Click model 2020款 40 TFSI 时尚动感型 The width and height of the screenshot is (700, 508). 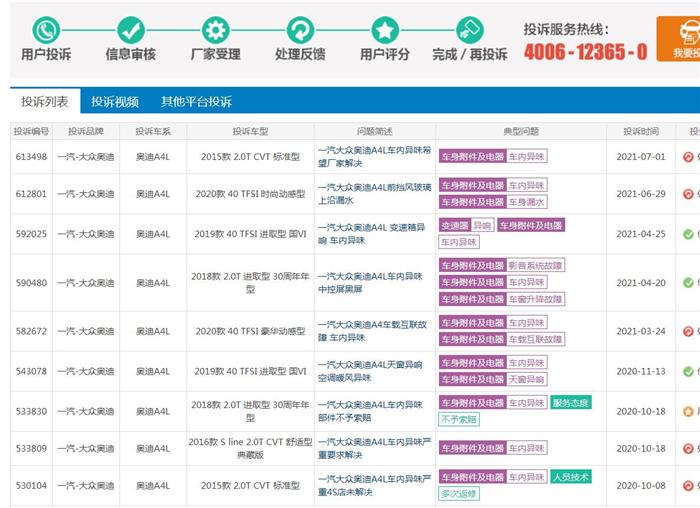(x=250, y=194)
